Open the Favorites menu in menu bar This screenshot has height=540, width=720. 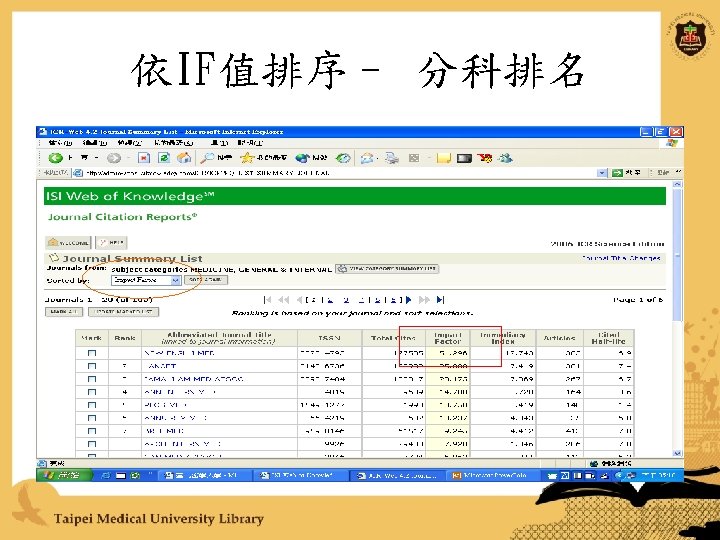coord(174,143)
